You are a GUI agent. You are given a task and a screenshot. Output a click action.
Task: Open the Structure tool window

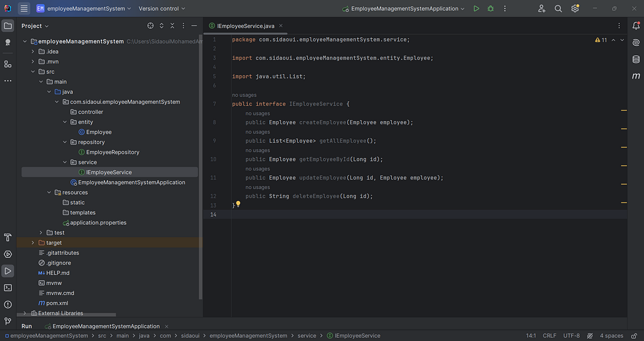[8, 64]
